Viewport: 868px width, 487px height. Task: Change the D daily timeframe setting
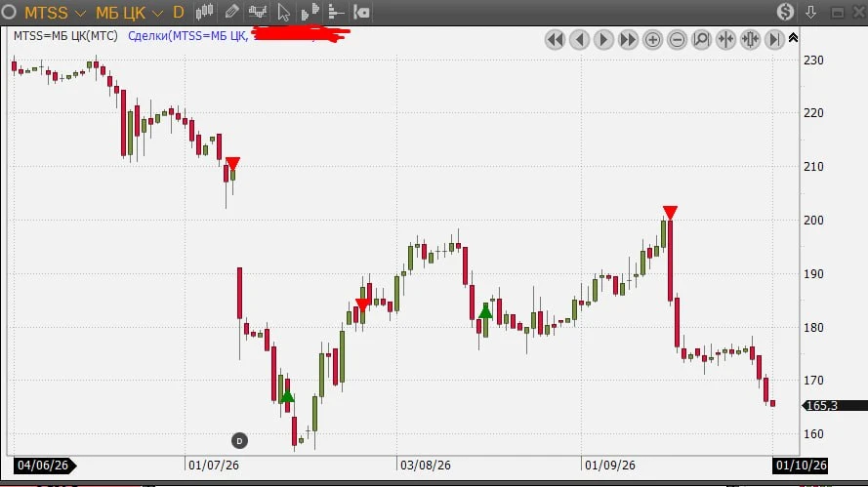(x=179, y=12)
